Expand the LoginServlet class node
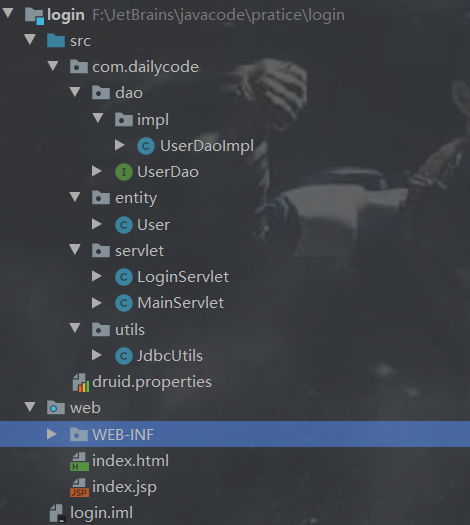The width and height of the screenshot is (470, 525). (x=97, y=276)
